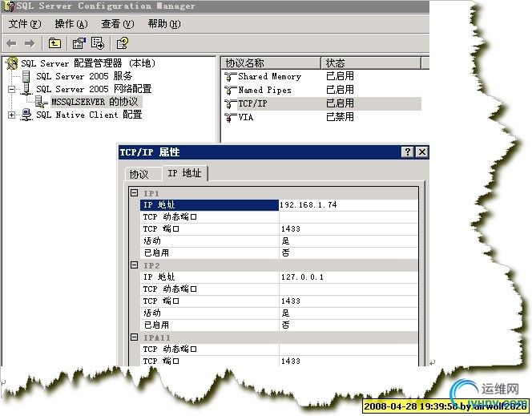Collapse the IP2 property group
The height and width of the screenshot is (416, 532).
tap(135, 265)
